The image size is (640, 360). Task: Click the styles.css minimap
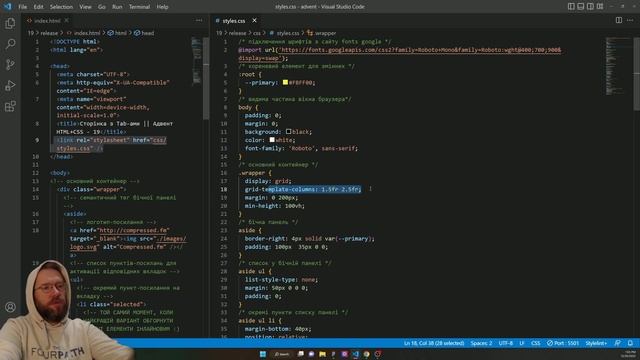pyautogui.click(x=618, y=65)
